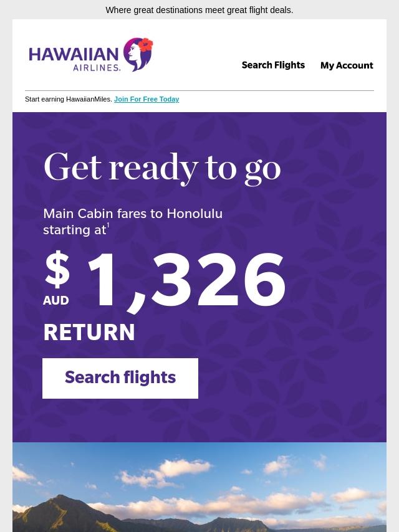This screenshot has height=532, width=399.
Task: Open Search Flights in the header navigation
Action: pos(273,65)
